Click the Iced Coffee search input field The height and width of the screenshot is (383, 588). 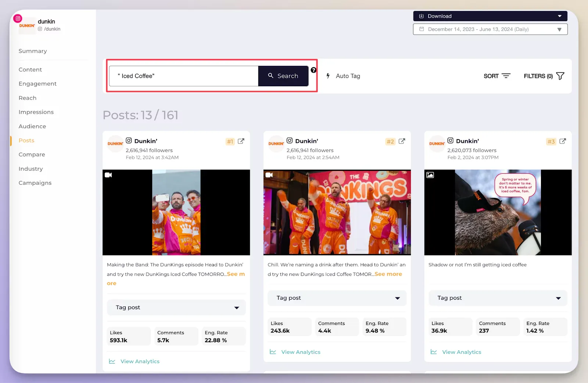pos(184,76)
